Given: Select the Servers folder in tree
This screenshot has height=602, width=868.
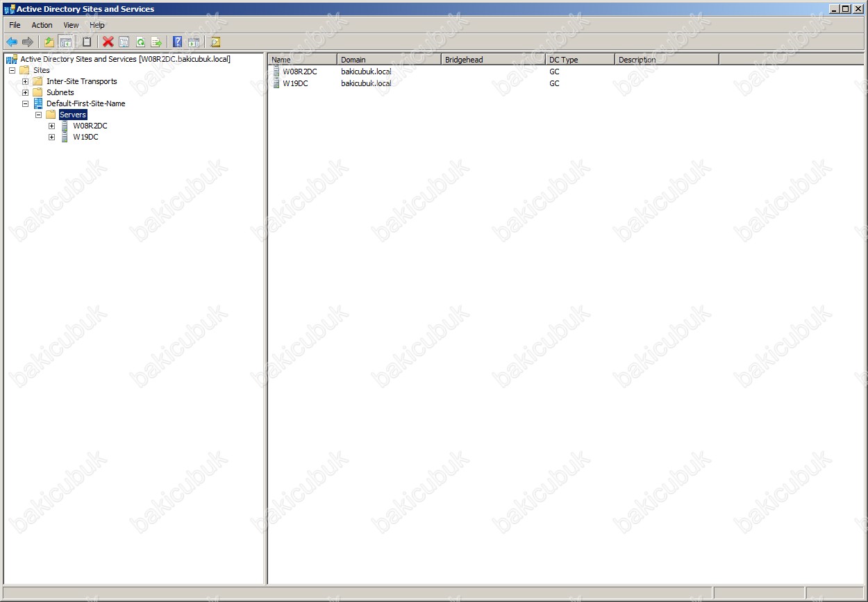Looking at the screenshot, I should coord(73,115).
